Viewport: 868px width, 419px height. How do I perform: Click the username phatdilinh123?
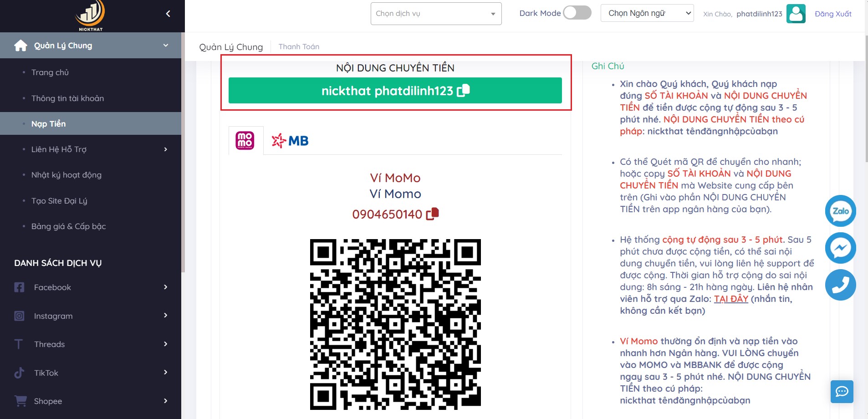pos(759,14)
